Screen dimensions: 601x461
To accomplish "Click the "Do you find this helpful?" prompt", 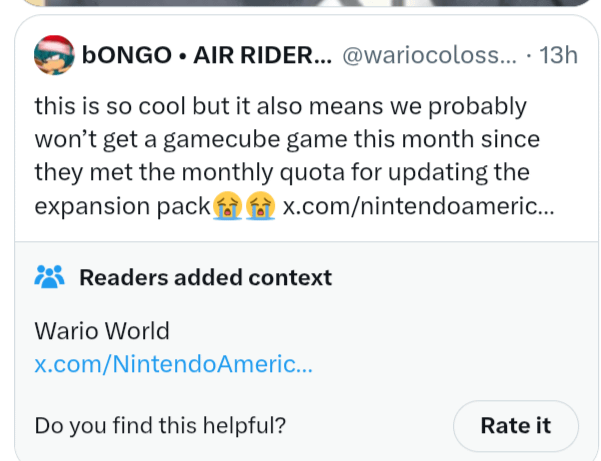I will pos(160,425).
